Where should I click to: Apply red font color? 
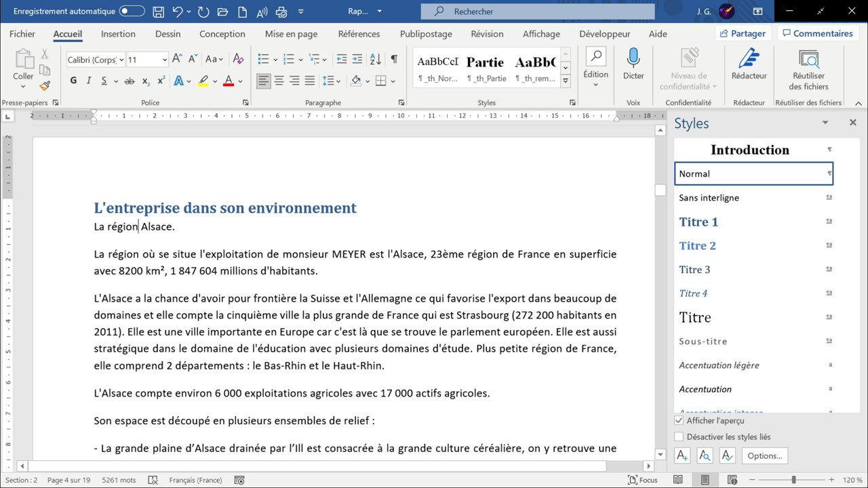(x=228, y=81)
